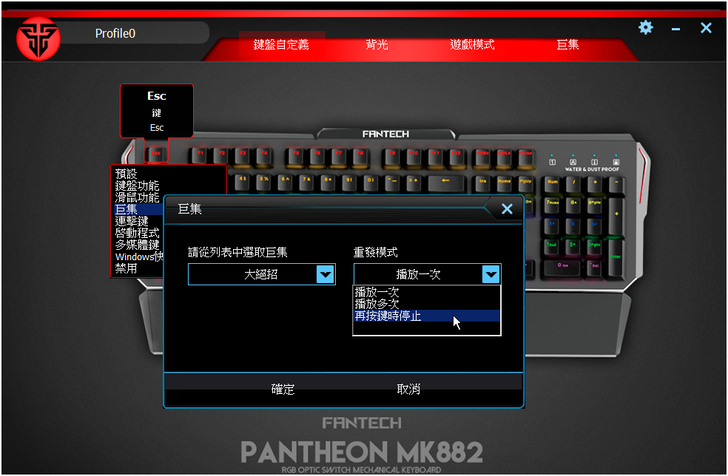Close the 巨集 dialog with X
This screenshot has width=728, height=476.
pyautogui.click(x=507, y=209)
